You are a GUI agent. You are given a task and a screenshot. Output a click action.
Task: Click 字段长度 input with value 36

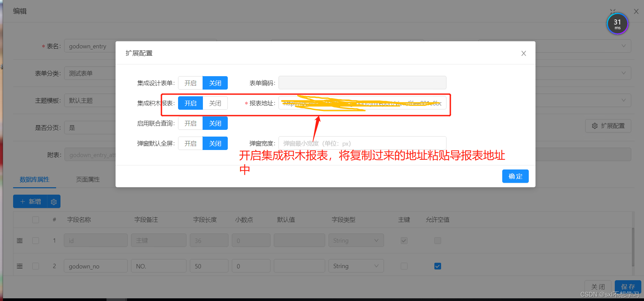click(x=209, y=240)
